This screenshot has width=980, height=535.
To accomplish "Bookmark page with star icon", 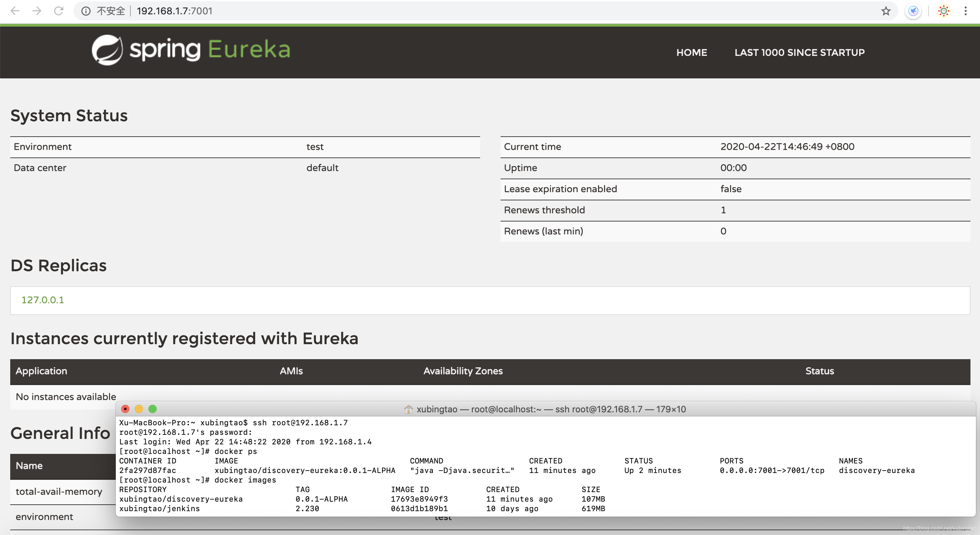I will [x=886, y=11].
